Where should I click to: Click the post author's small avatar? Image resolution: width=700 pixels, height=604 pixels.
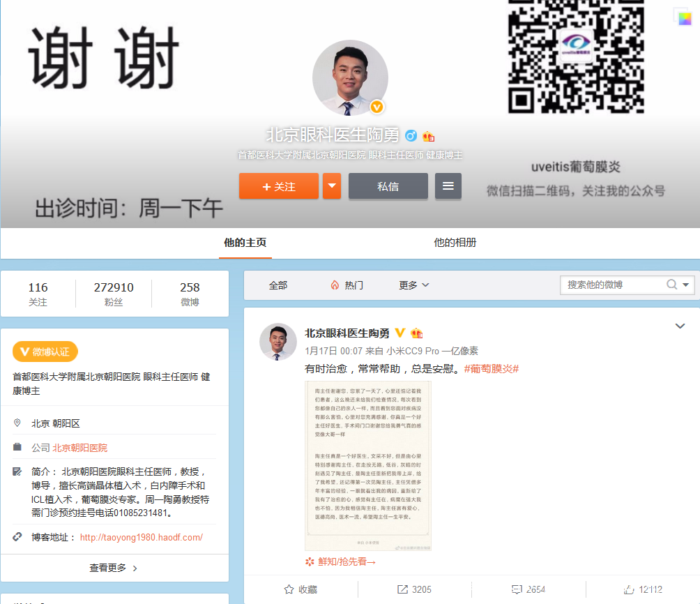[x=278, y=342]
